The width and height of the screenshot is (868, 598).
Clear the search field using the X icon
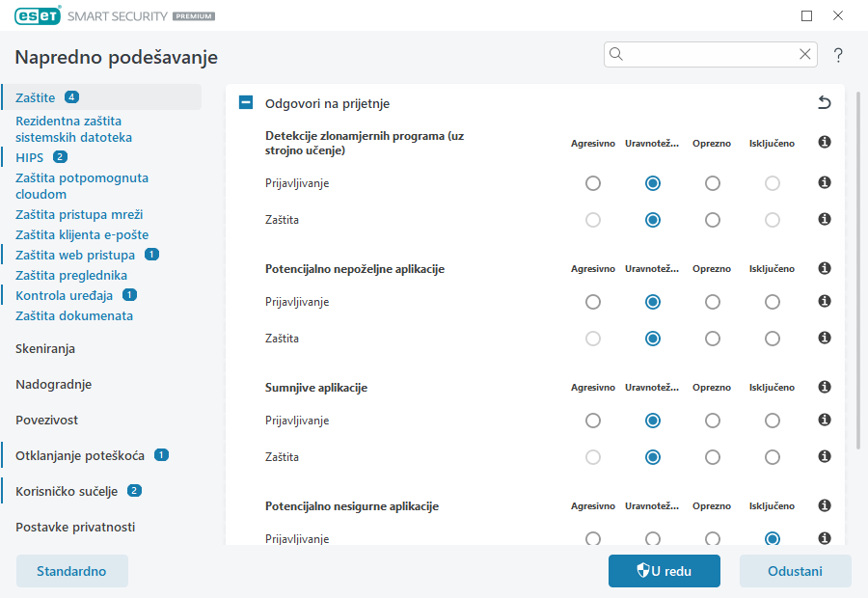point(804,54)
